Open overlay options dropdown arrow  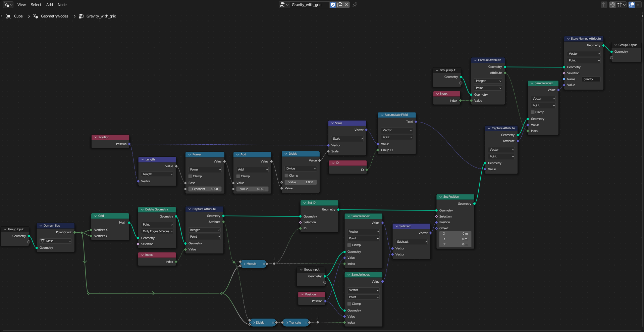click(x=638, y=5)
